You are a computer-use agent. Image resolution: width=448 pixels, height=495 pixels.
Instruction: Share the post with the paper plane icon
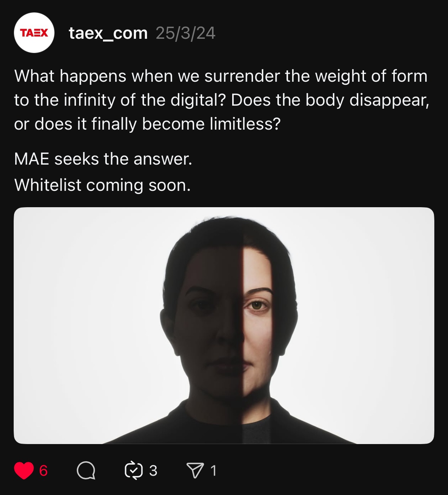(195, 471)
